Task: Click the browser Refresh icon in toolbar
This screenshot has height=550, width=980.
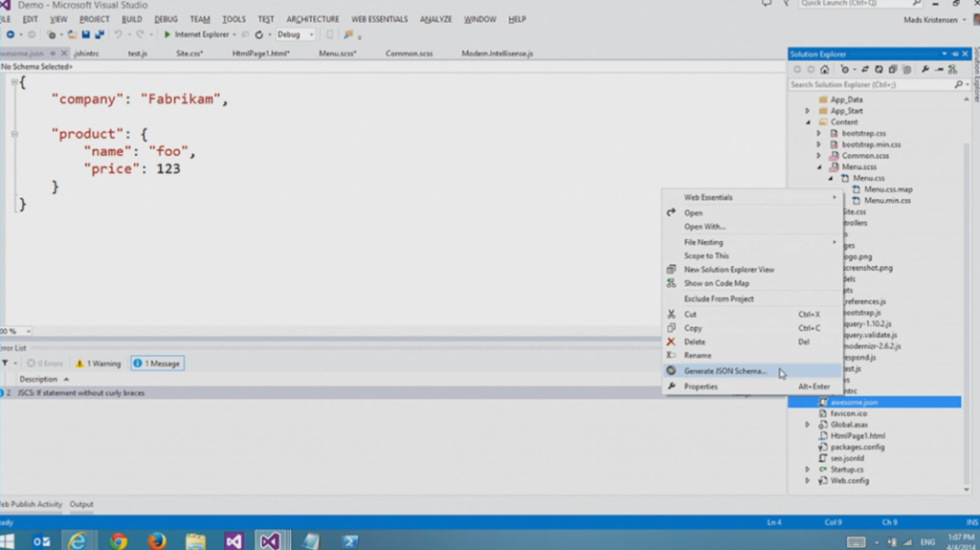Action: tap(258, 34)
